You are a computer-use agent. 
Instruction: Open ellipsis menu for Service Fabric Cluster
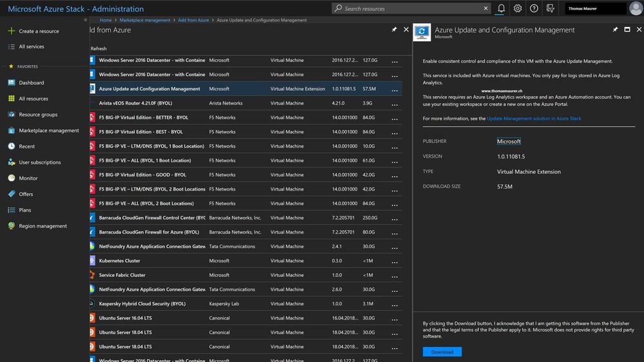point(395,276)
